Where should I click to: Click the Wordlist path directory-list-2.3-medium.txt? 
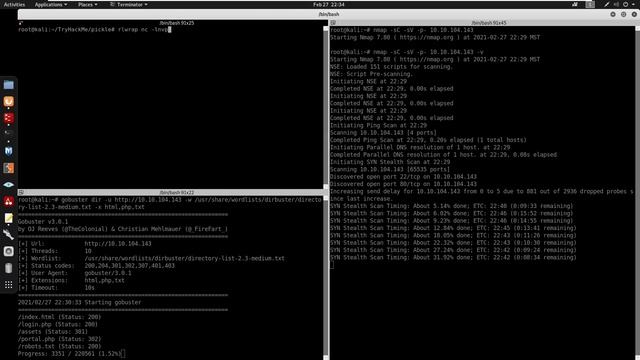pyautogui.click(x=184, y=258)
